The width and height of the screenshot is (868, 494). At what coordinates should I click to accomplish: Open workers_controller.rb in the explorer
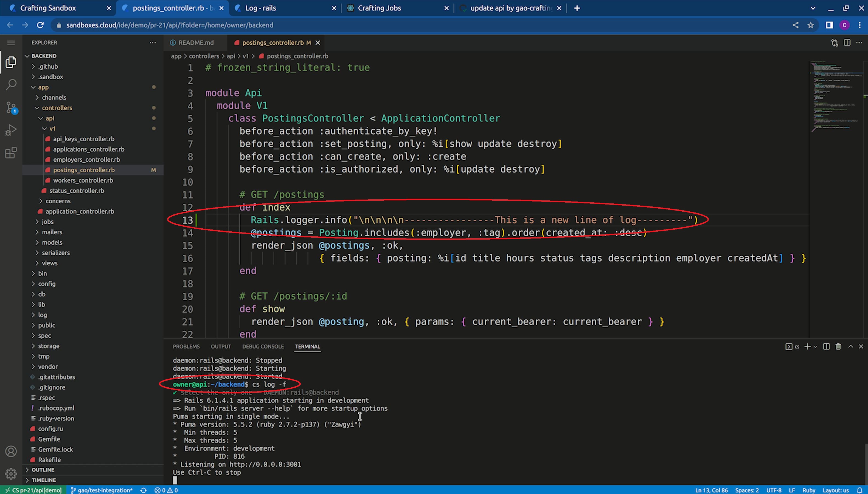83,180
